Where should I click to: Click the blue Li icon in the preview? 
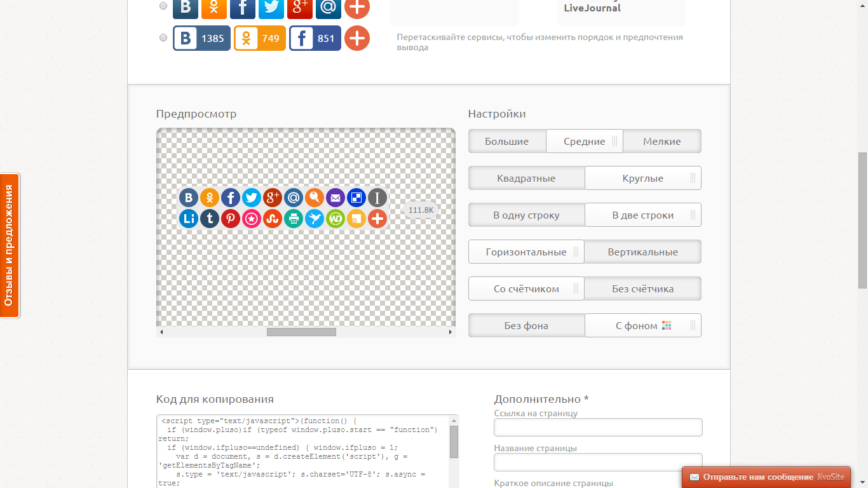point(189,219)
